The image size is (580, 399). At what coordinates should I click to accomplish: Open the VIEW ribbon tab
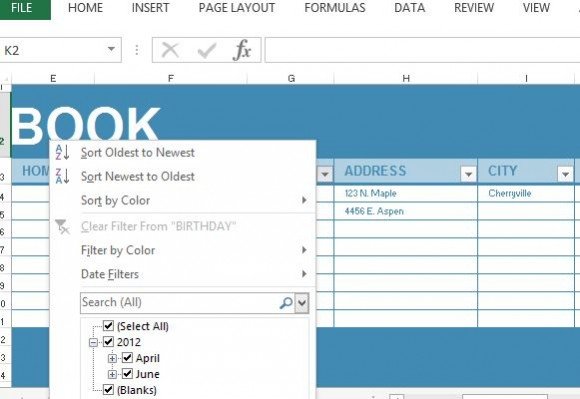tap(536, 8)
